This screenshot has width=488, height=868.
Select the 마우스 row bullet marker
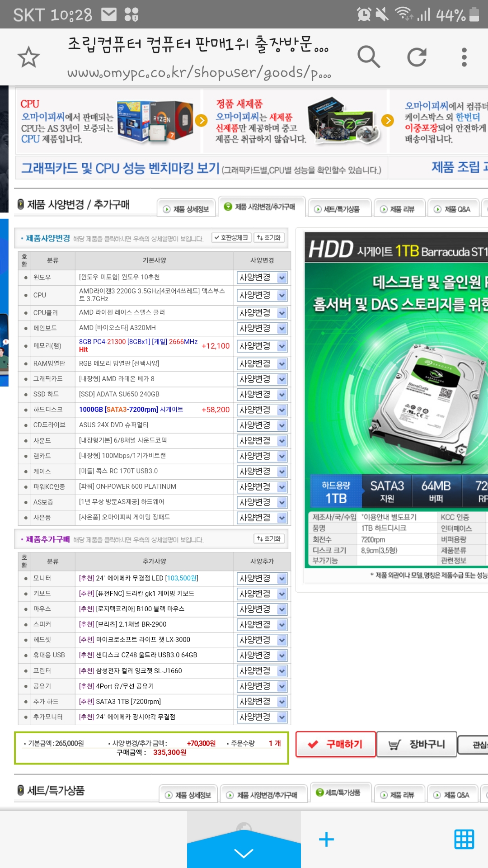point(25,610)
